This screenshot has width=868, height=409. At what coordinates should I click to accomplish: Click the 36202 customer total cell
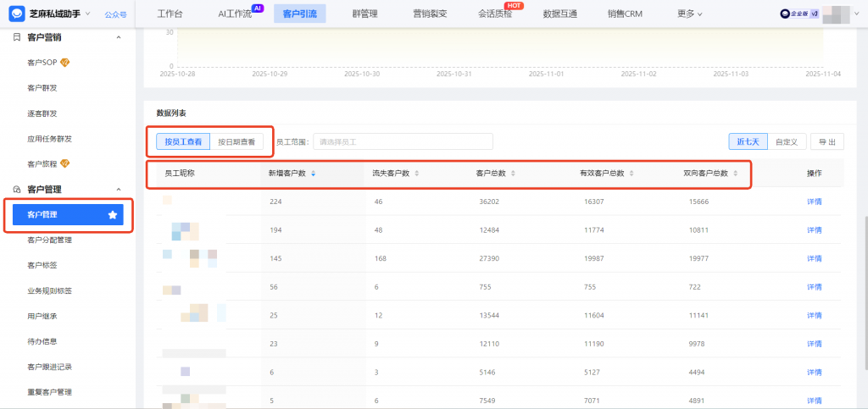point(489,202)
